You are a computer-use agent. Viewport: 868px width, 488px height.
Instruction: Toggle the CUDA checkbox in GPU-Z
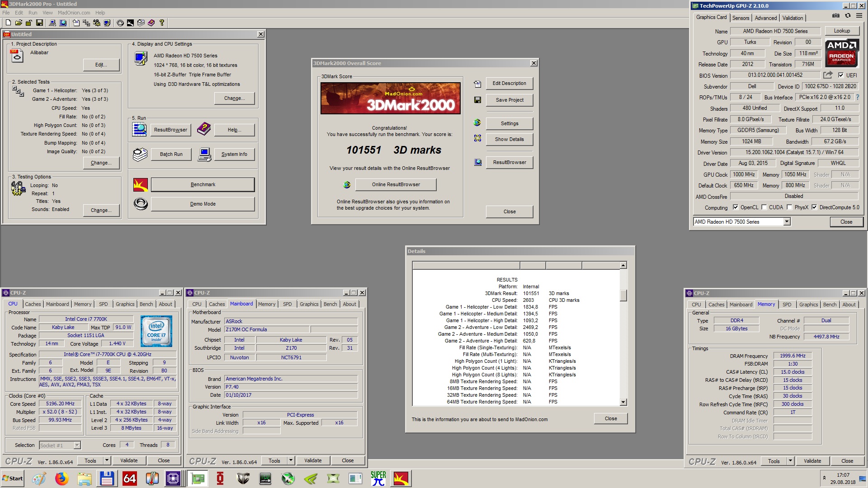pyautogui.click(x=764, y=207)
